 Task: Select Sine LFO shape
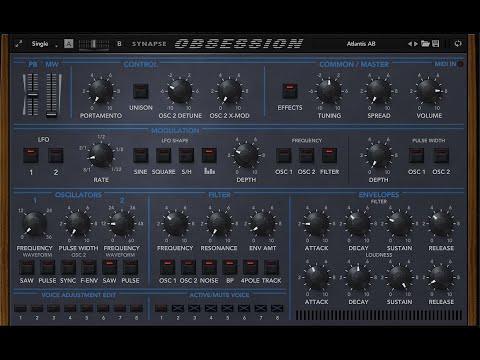point(140,156)
